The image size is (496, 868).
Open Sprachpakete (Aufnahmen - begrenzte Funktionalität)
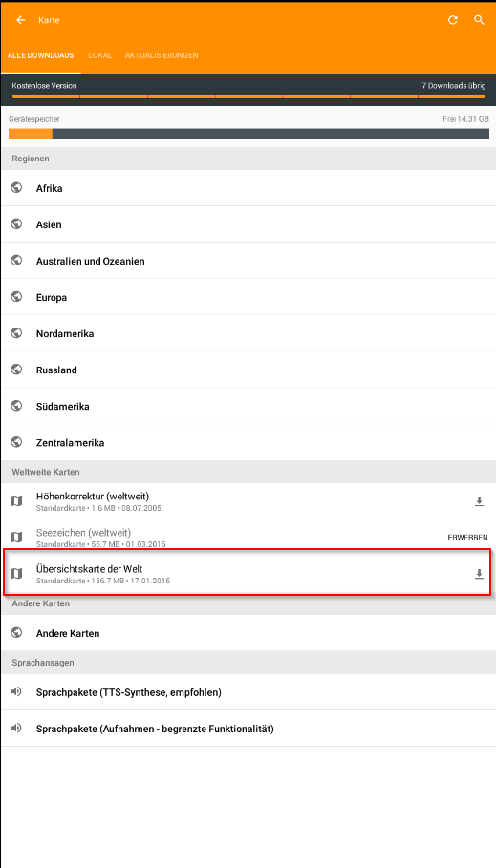(x=248, y=729)
